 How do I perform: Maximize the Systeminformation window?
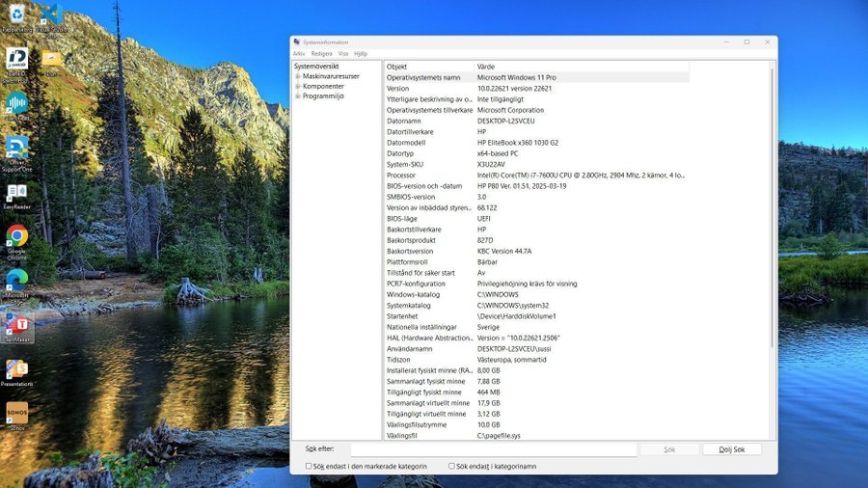(746, 42)
